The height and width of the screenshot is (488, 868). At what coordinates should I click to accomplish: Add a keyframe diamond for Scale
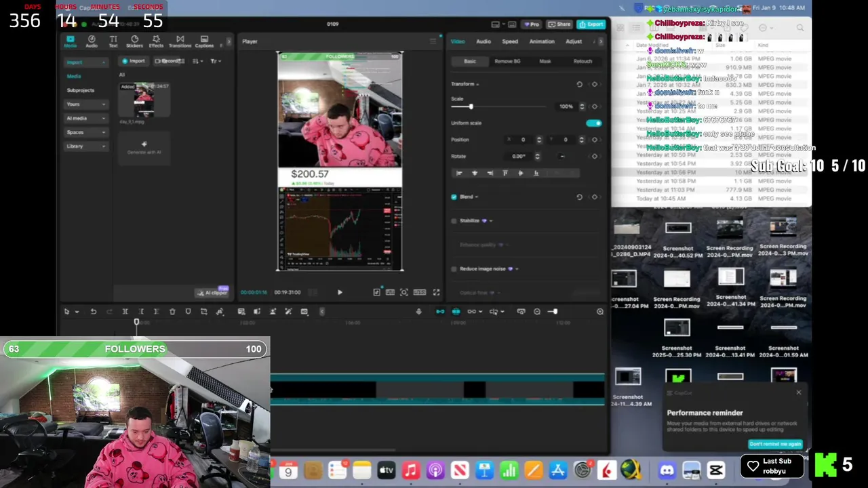[595, 106]
